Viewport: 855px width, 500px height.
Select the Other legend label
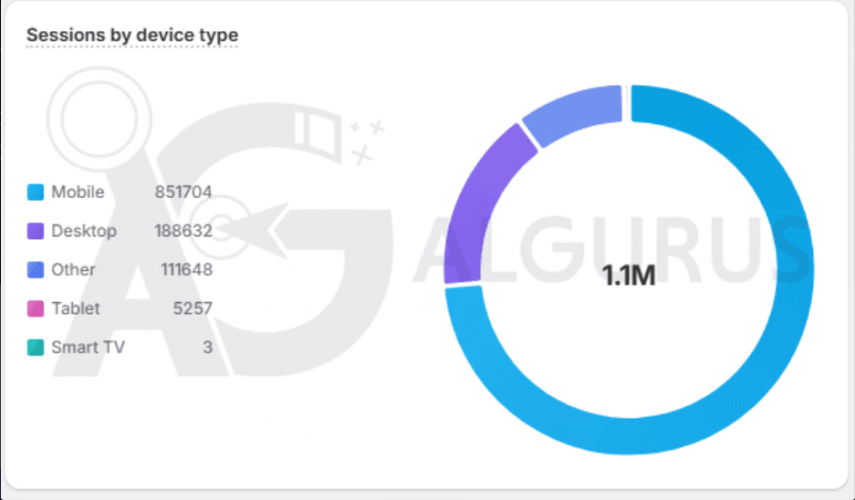click(x=73, y=270)
